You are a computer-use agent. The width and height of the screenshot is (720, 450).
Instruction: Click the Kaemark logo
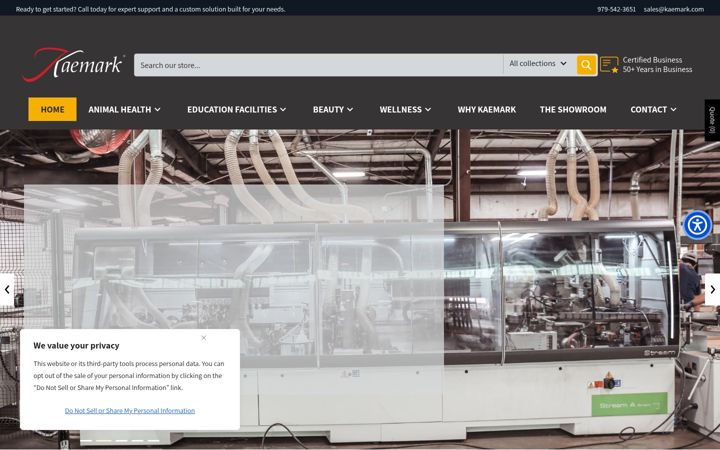coord(73,65)
